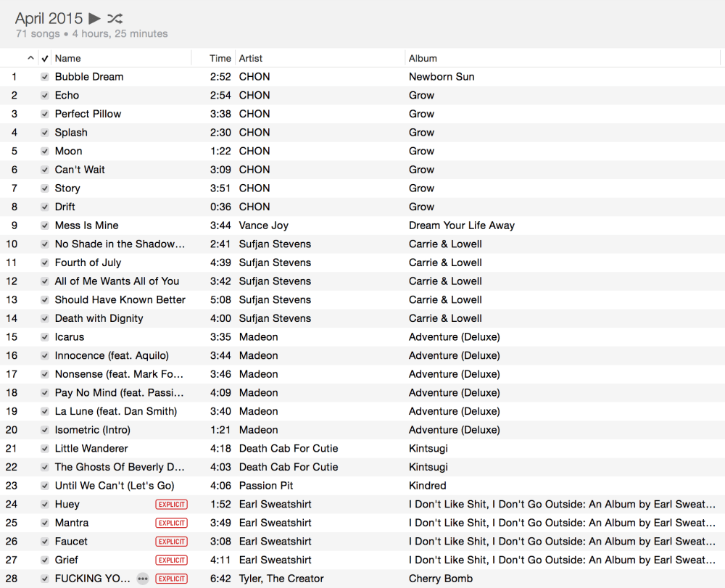Select the song Death with Dignity
Screen dimensions: 725x588
(99, 318)
